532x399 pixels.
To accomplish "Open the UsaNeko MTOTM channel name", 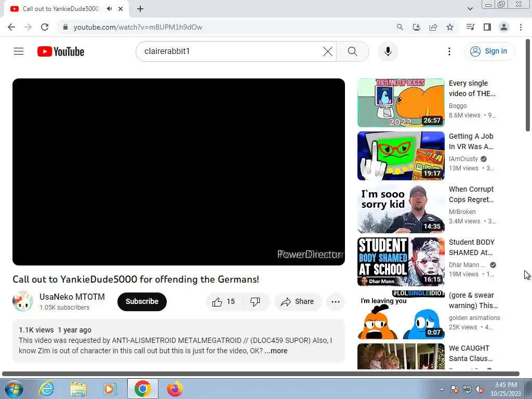I will tap(72, 297).
